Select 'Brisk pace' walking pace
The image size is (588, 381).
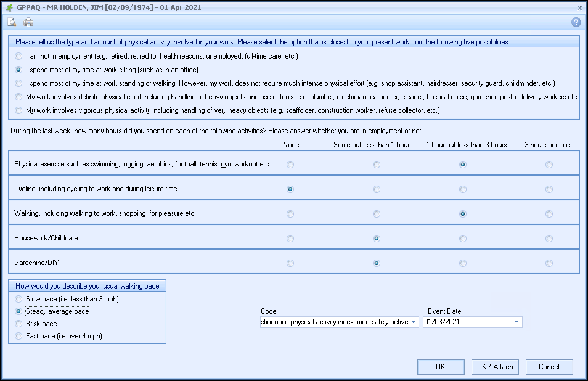pyautogui.click(x=18, y=324)
